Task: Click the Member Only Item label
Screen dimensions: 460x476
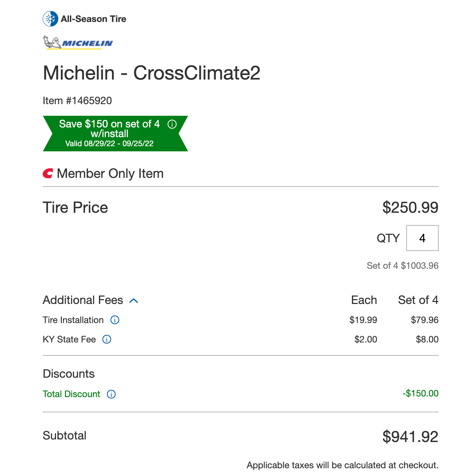Action: coord(110,174)
